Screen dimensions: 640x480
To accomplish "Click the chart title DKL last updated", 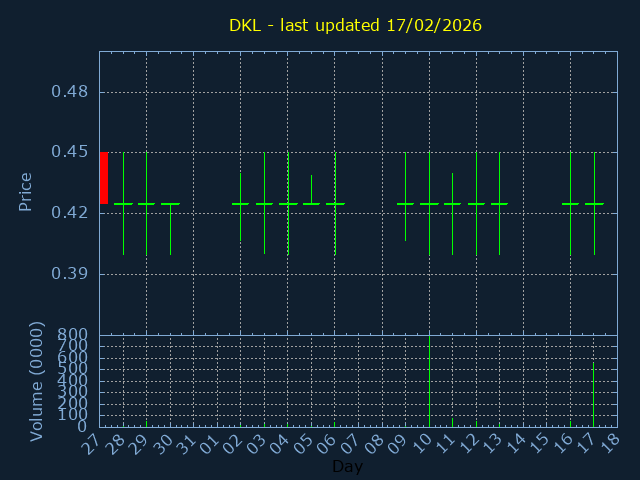I will click(355, 25).
